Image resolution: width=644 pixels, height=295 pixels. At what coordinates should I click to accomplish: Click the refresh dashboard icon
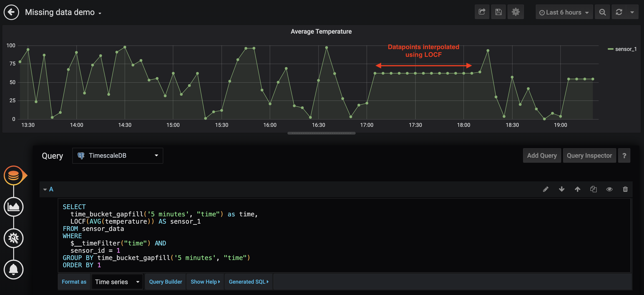click(619, 12)
